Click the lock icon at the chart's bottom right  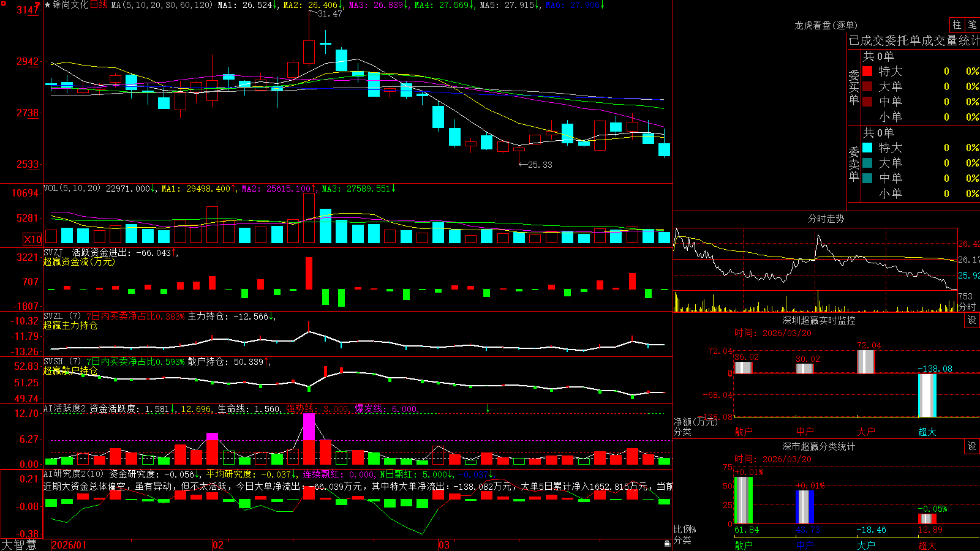[x=667, y=544]
